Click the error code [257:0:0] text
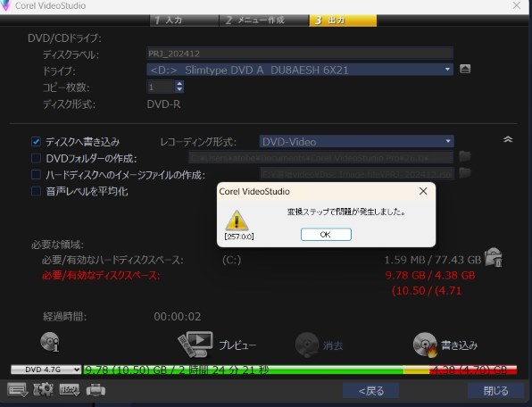Screen dimensions: 532x407 point(239,237)
